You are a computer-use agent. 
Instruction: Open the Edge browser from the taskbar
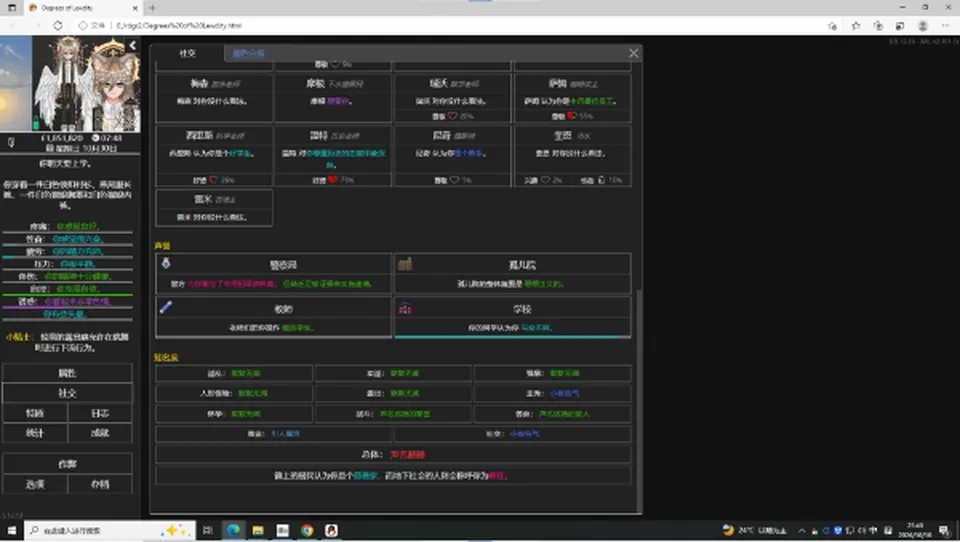click(233, 530)
